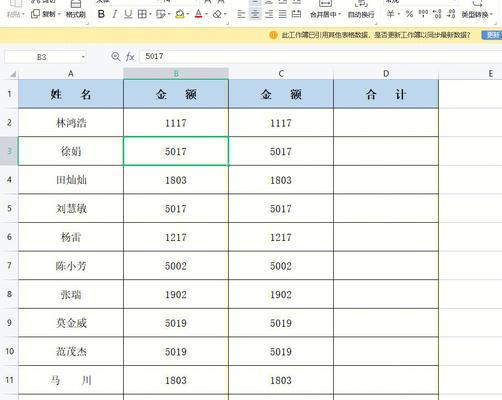Click the cell containing 林鸿浩

tap(71, 123)
